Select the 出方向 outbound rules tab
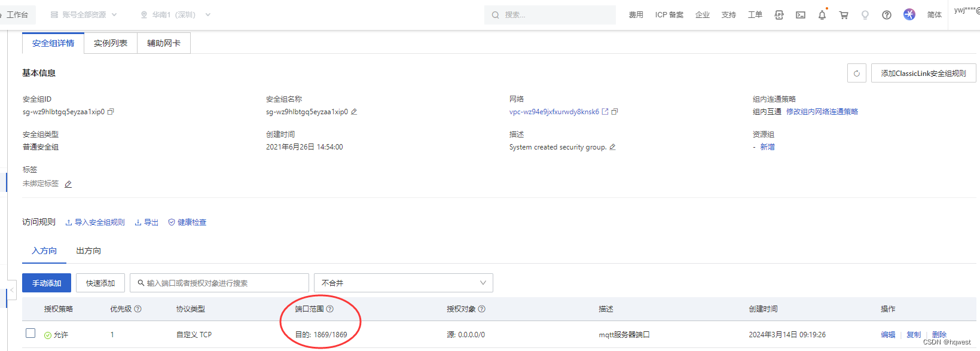The image size is (980, 351). [88, 251]
